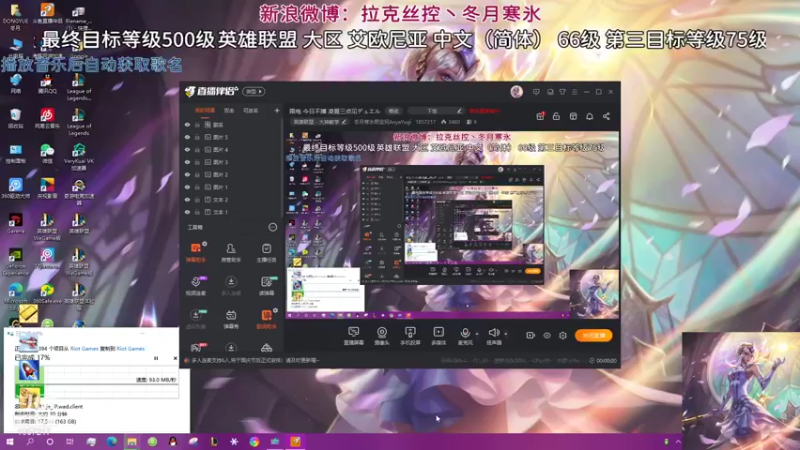Open the store icon in the room header

pyautogui.click(x=573, y=116)
